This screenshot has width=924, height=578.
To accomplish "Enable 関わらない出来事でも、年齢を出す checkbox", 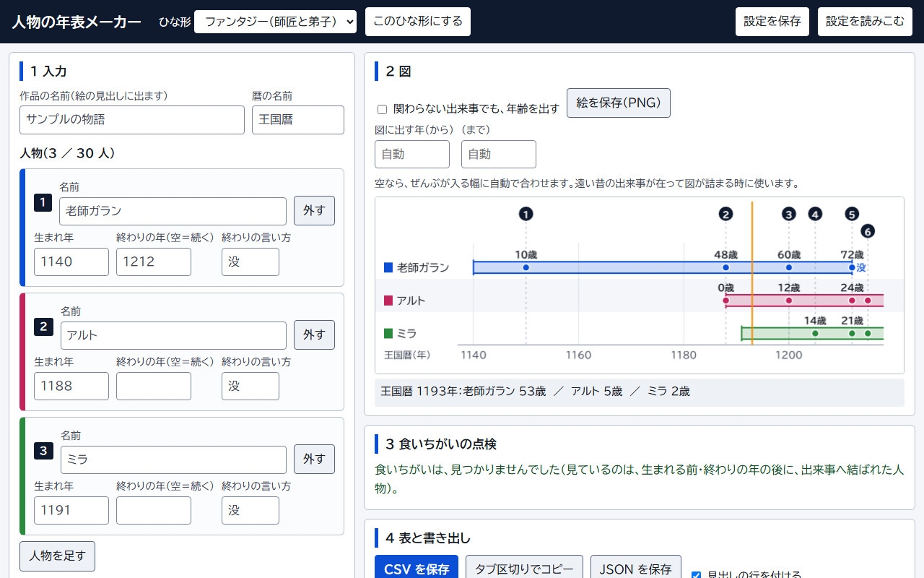I will point(383,109).
